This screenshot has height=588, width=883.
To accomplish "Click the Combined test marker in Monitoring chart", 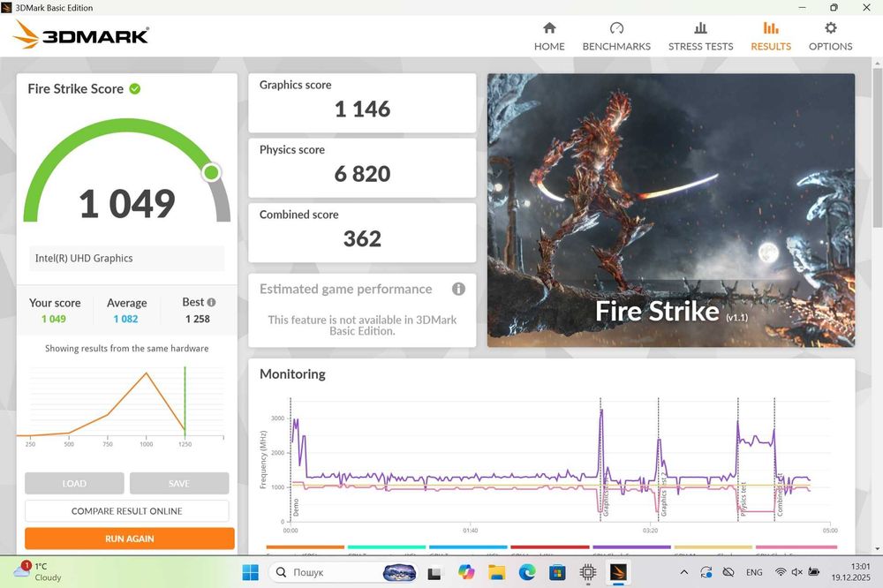I will 780,494.
